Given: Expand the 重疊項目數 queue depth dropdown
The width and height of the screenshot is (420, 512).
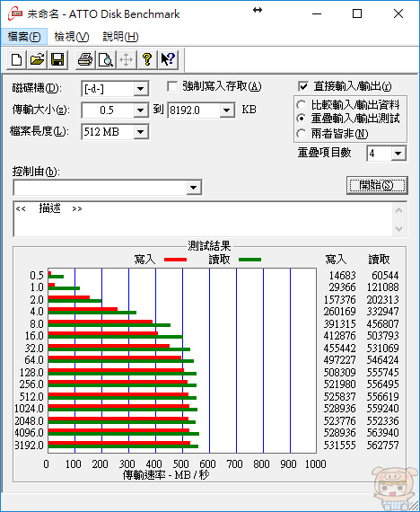Looking at the screenshot, I should coord(398,154).
